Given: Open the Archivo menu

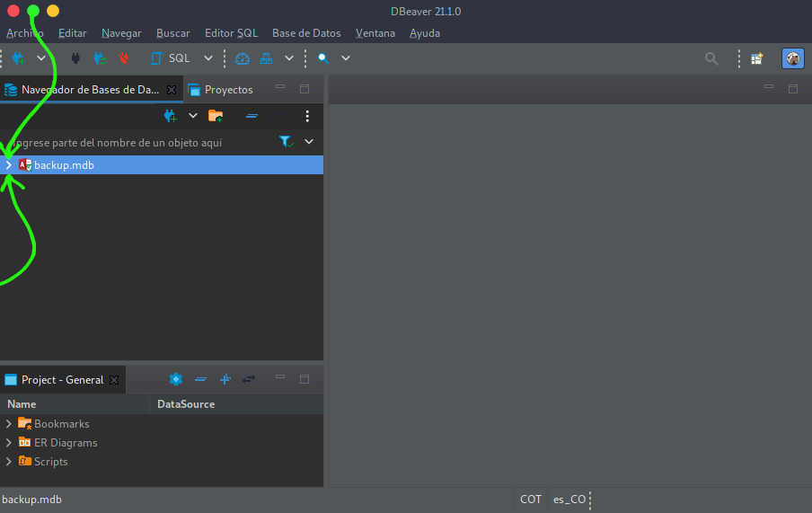Looking at the screenshot, I should 25,33.
